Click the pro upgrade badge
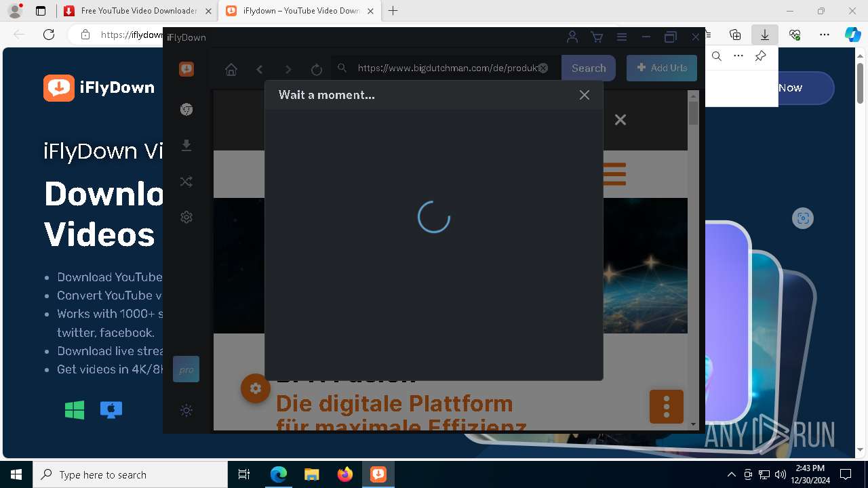Image resolution: width=868 pixels, height=488 pixels. (186, 369)
